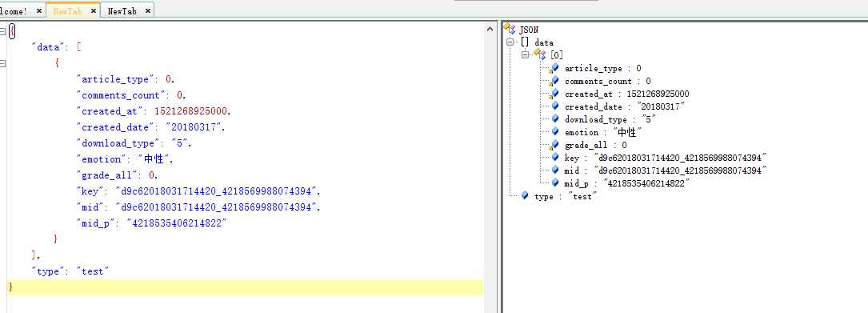
Task: Click "4218535406214822" value in editor
Action: [x=177, y=223]
